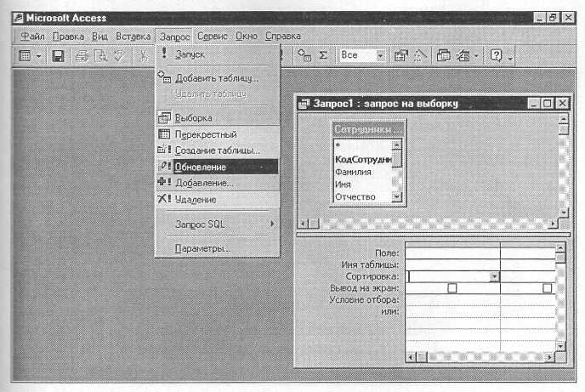Click the New Object toolbar icon
This screenshot has width=585, height=392.
[x=463, y=55]
